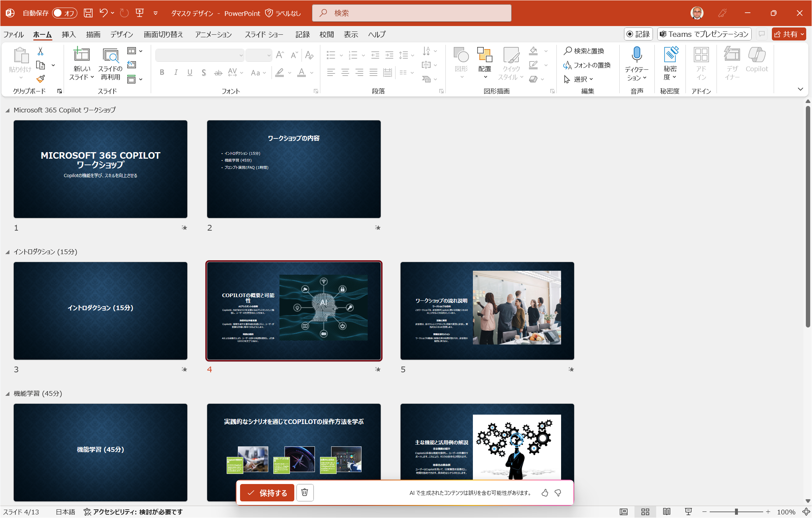Switch to Reading view icon
The width and height of the screenshot is (812, 518).
667,512
